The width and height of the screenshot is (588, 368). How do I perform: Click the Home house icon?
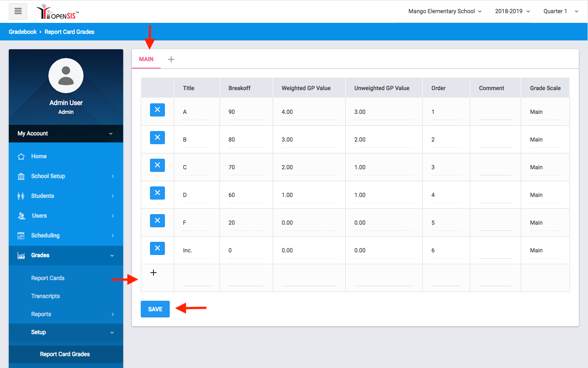tap(21, 157)
